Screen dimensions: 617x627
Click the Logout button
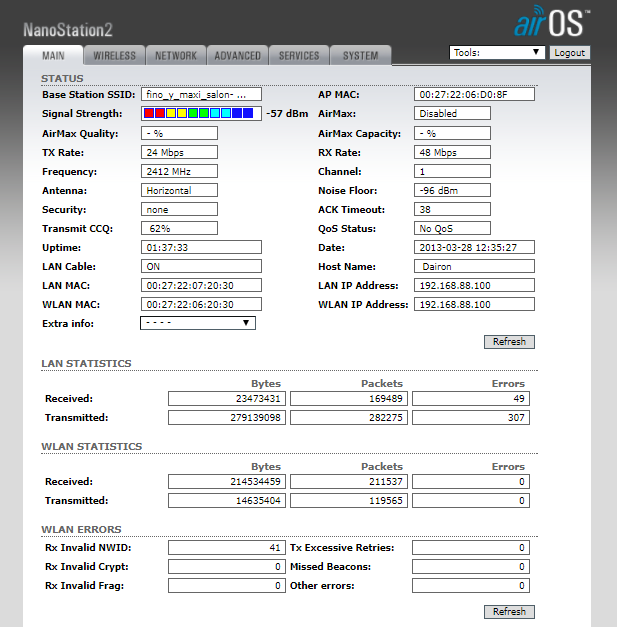click(569, 52)
